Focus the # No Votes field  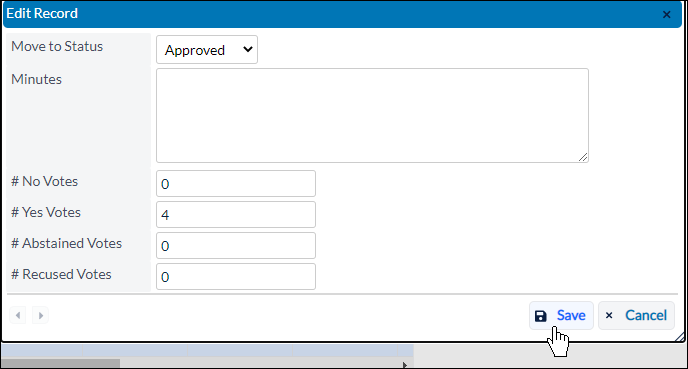pyautogui.click(x=236, y=183)
